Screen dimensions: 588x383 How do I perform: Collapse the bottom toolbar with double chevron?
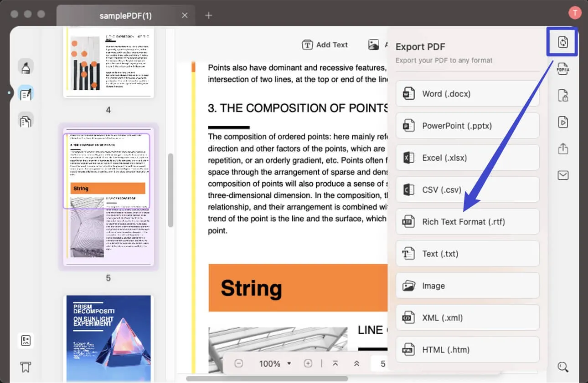(x=357, y=363)
